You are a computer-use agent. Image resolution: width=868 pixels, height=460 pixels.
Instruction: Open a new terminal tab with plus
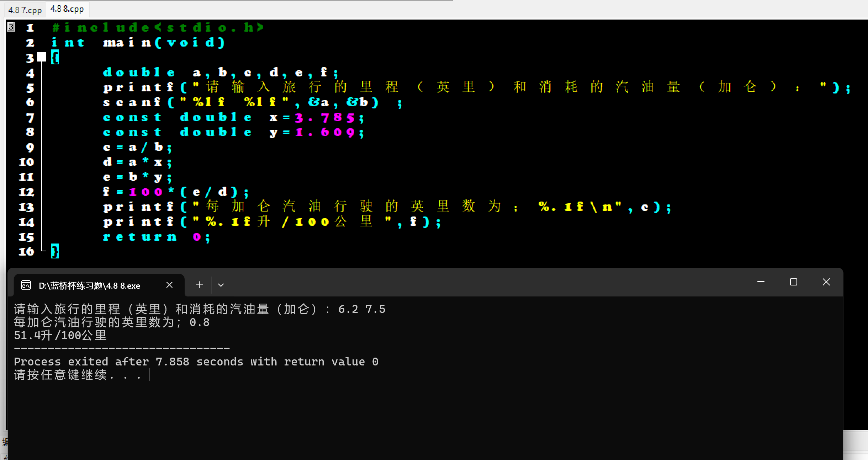pyautogui.click(x=200, y=285)
